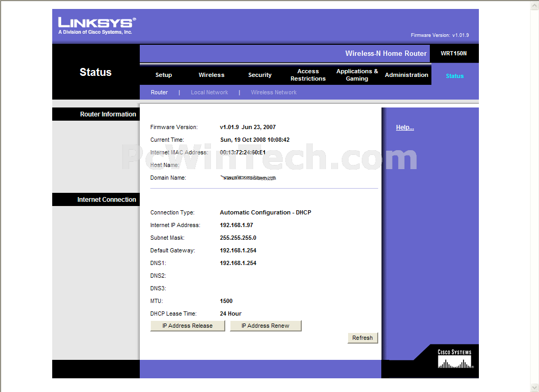Click scrollbar down arrow

coord(535,387)
